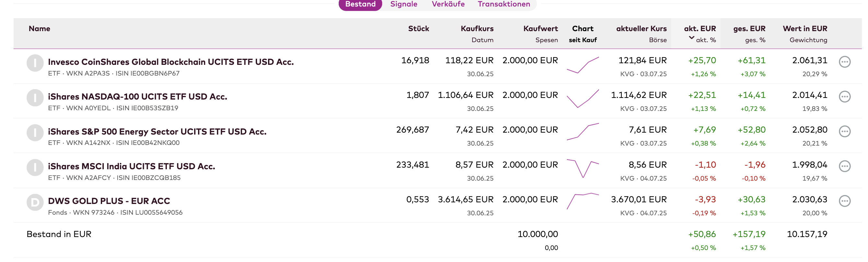Screen dimensions: 868x262
Task: Open options menu for Invesco CoinShares Blockchain ETF
Action: (x=844, y=62)
